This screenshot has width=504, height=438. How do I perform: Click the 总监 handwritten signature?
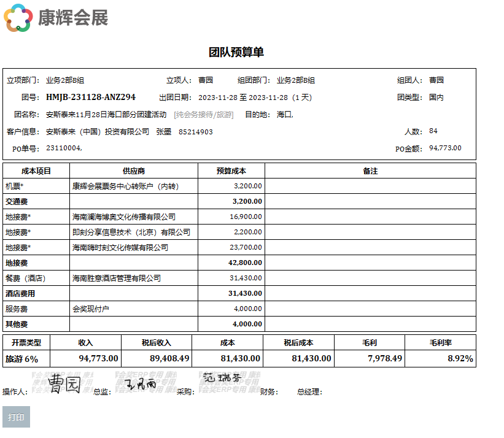coord(140,385)
